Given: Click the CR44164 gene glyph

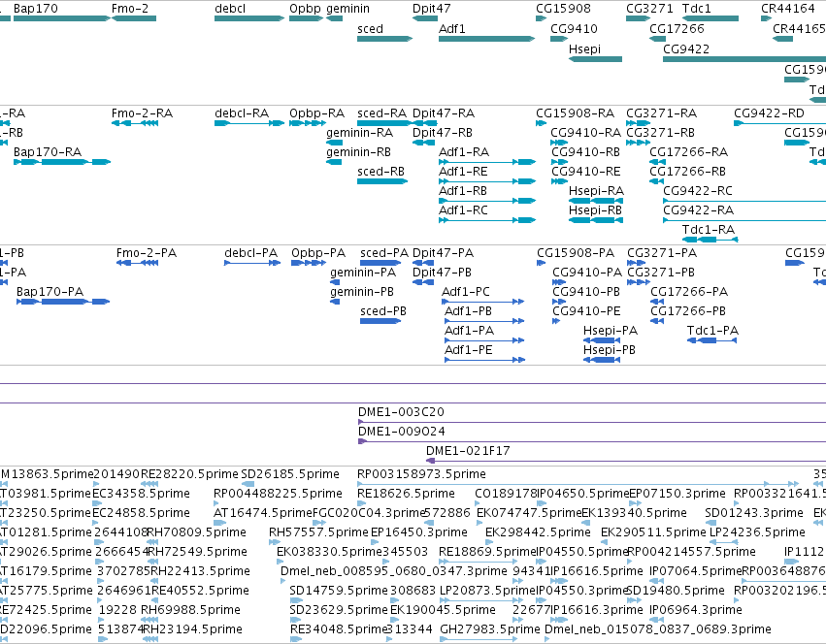Looking at the screenshot, I should pyautogui.click(x=766, y=18).
